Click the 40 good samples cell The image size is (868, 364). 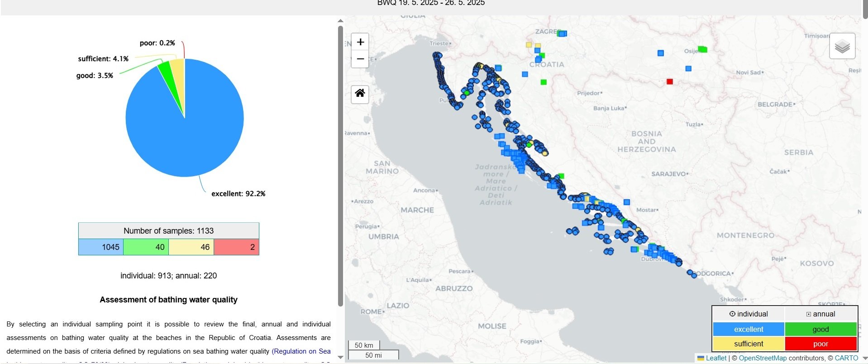[146, 247]
